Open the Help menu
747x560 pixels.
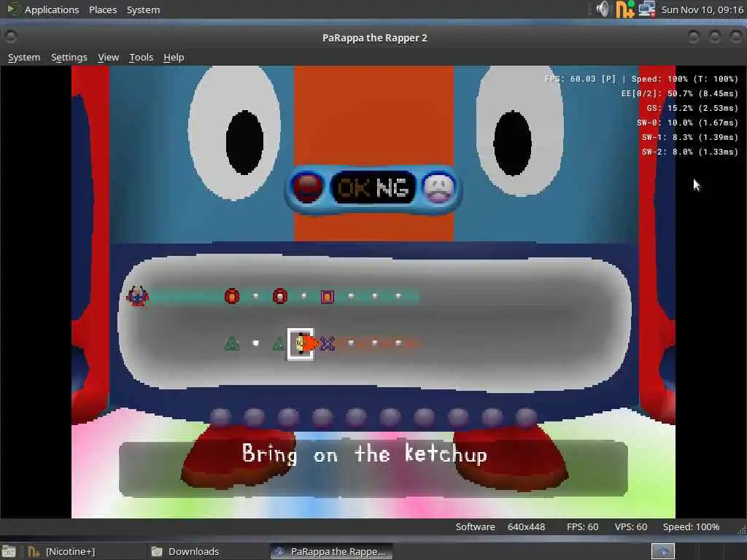tap(174, 57)
